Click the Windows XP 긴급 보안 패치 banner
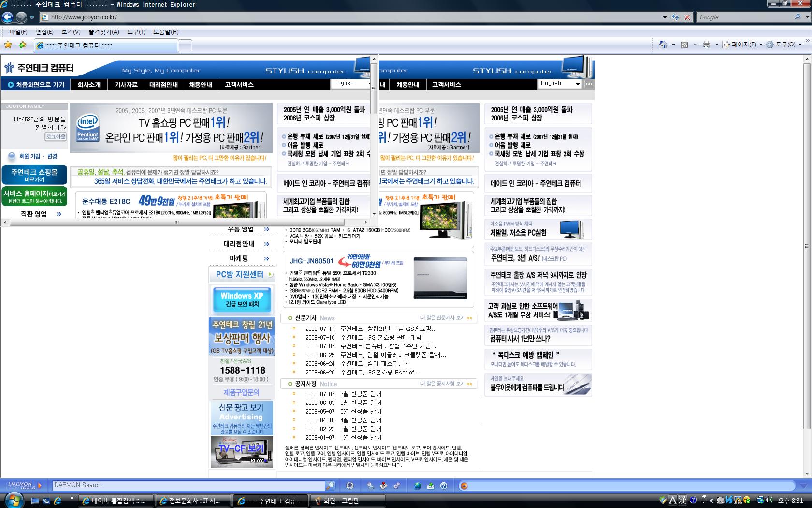 tap(242, 299)
